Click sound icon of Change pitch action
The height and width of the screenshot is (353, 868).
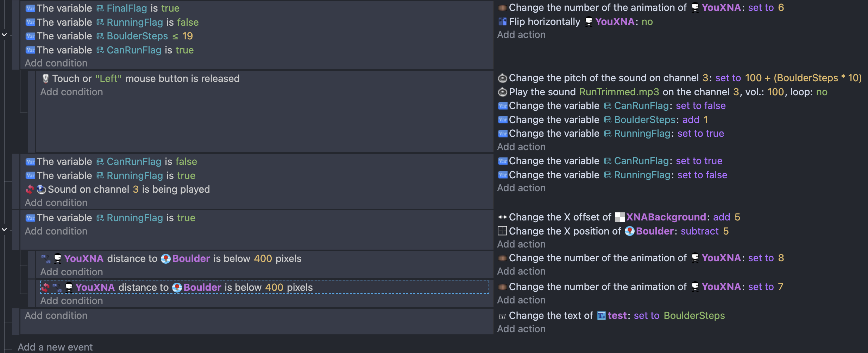(503, 78)
